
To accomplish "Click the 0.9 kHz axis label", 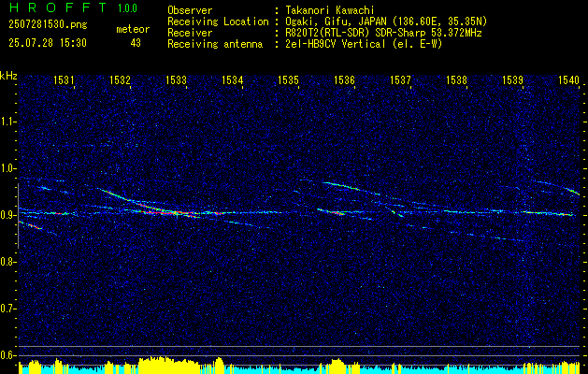I will tap(7, 215).
